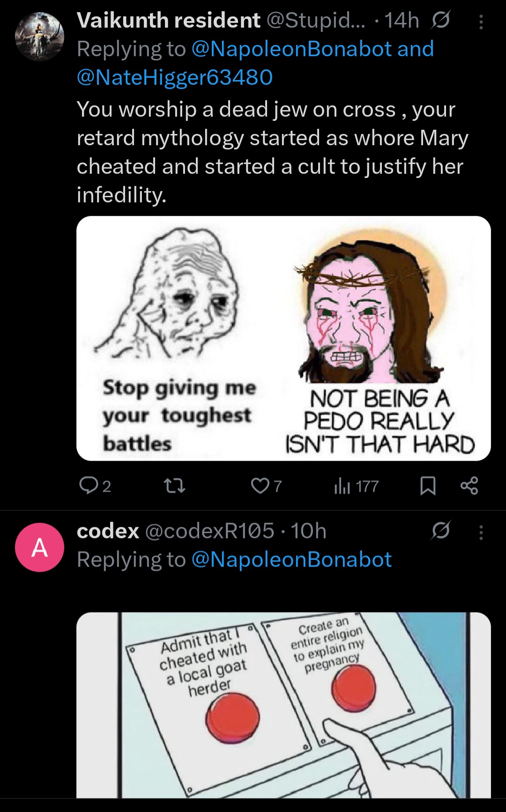This screenshot has height=812, width=506.
Task: Open three-dot menu on Vaikunth resident tweet
Action: tap(481, 21)
